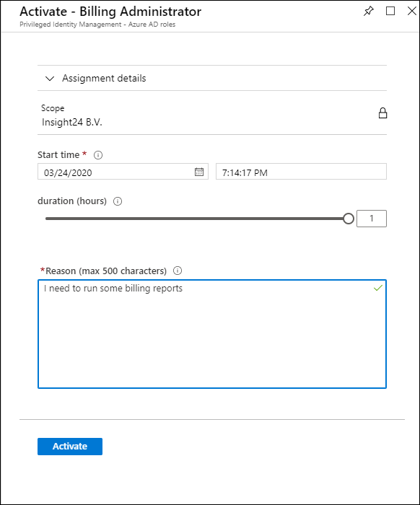Screen dimensions: 420x505
Task: Click the Assignment details heading text
Action: [x=104, y=78]
